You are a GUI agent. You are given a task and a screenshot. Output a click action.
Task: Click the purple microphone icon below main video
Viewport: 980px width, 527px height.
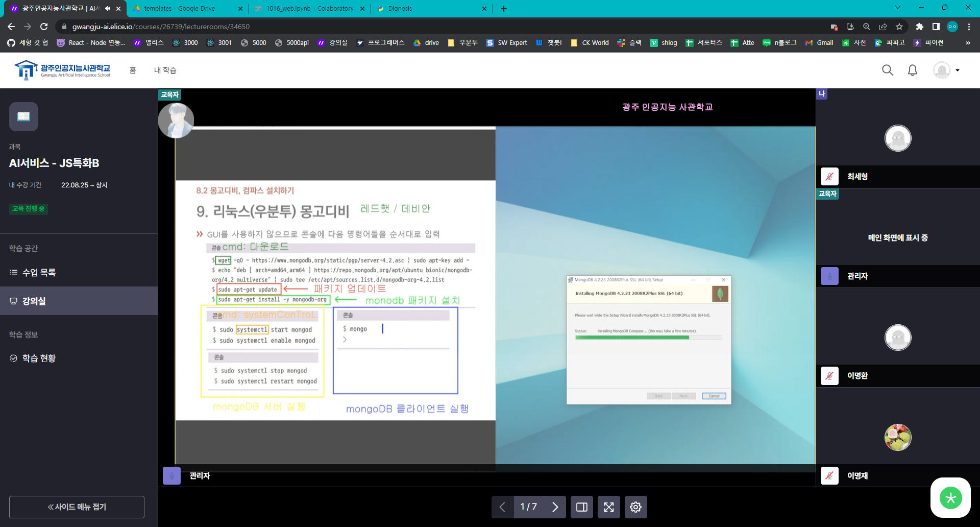pyautogui.click(x=171, y=476)
